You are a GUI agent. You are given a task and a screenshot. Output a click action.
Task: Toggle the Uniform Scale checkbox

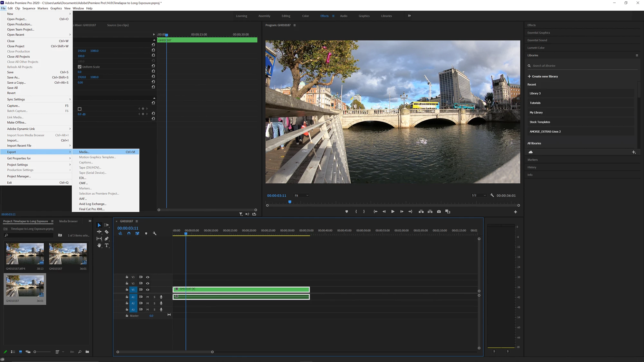[80, 67]
